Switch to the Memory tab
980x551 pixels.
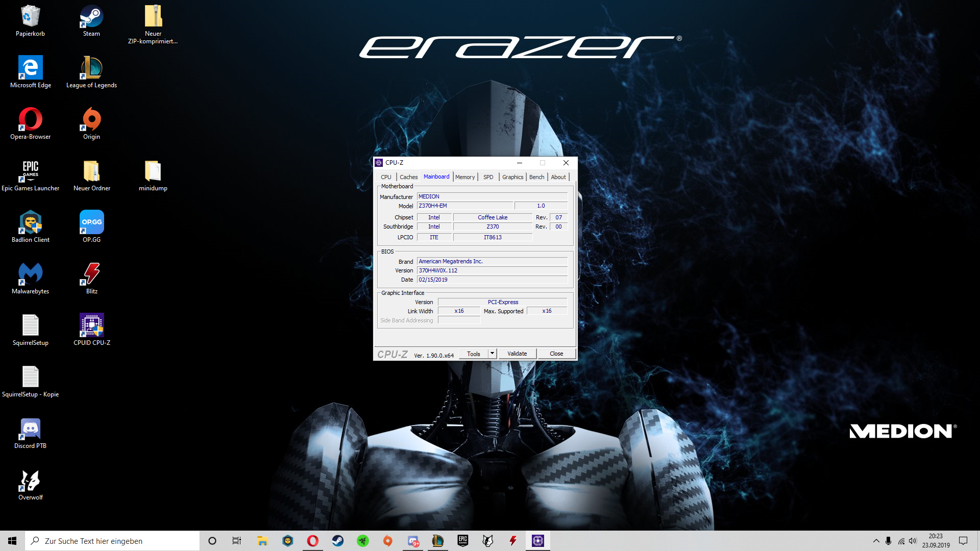(x=464, y=177)
